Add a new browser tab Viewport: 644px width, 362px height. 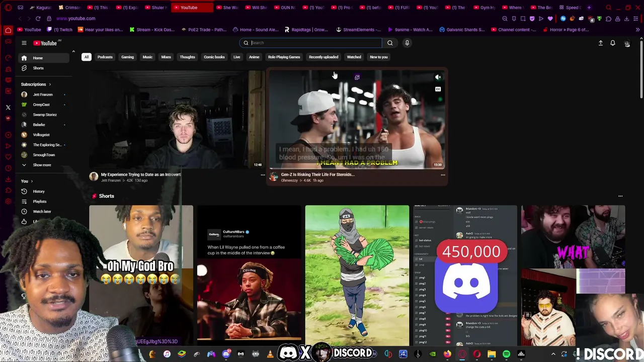click(589, 8)
